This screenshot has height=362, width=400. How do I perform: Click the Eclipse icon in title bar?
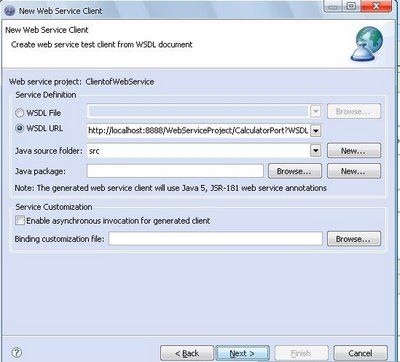pos(10,11)
